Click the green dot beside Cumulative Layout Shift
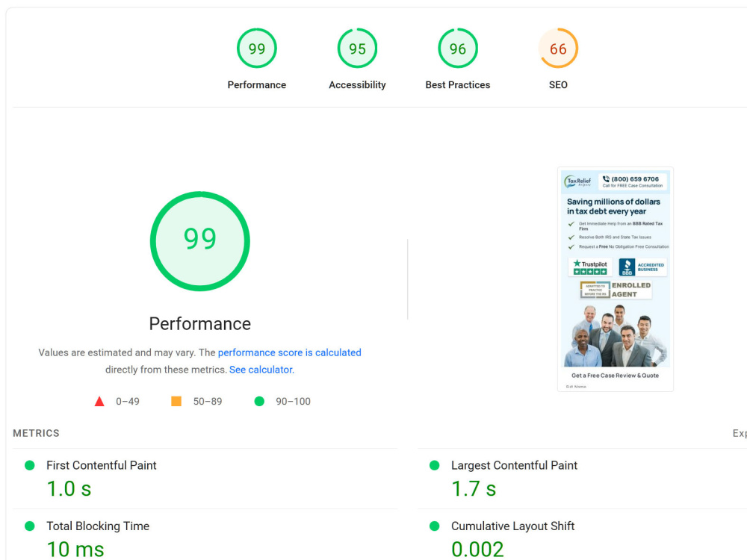The image size is (747, 560). pyautogui.click(x=435, y=526)
